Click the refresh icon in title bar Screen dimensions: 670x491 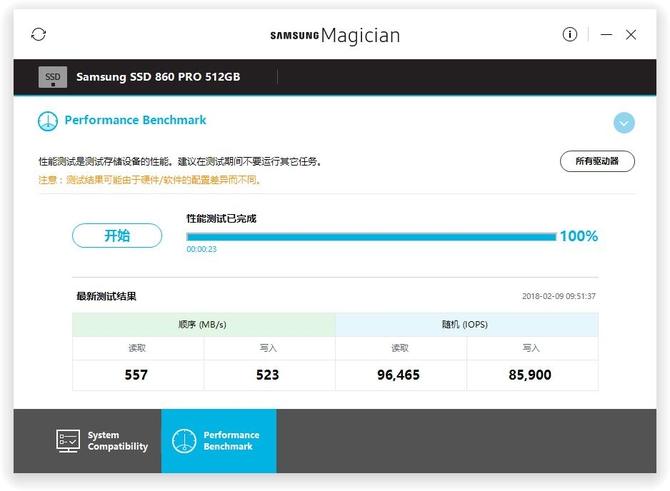pyautogui.click(x=38, y=34)
